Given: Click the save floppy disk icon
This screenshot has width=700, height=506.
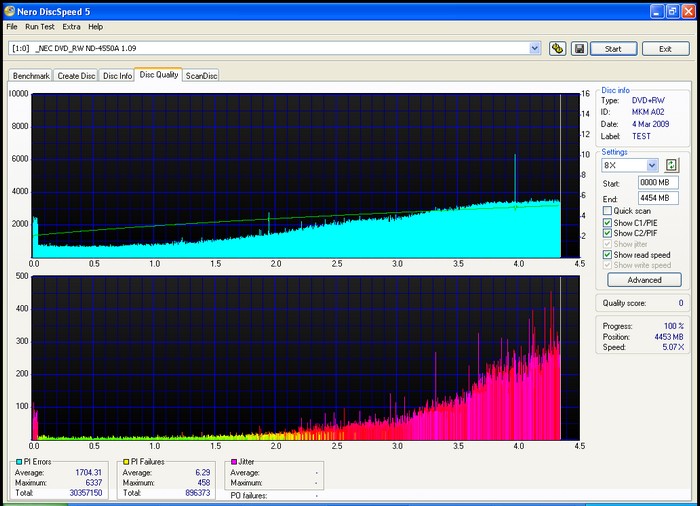Looking at the screenshot, I should [x=577, y=48].
